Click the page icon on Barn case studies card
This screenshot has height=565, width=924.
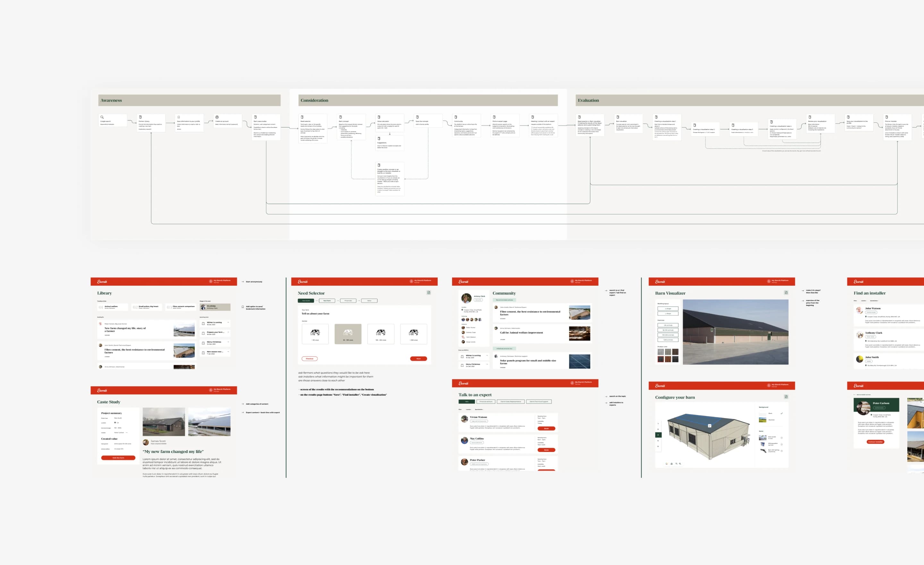pyautogui.click(x=255, y=117)
